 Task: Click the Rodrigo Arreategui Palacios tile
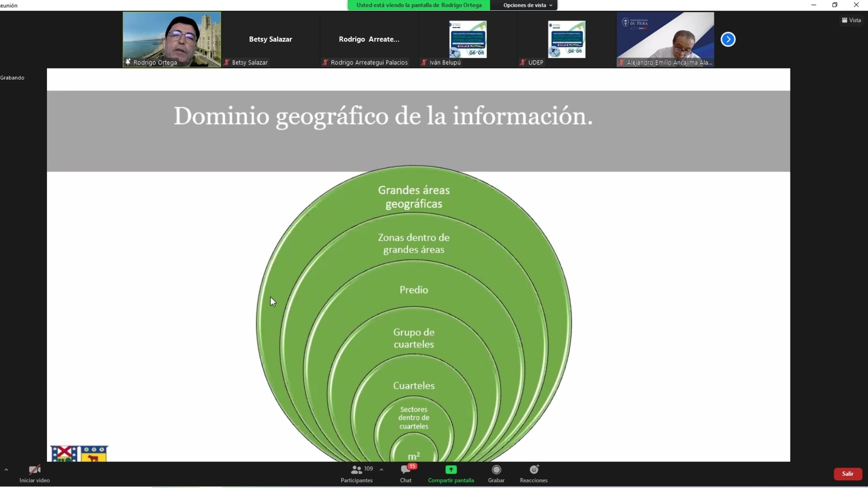coord(369,39)
